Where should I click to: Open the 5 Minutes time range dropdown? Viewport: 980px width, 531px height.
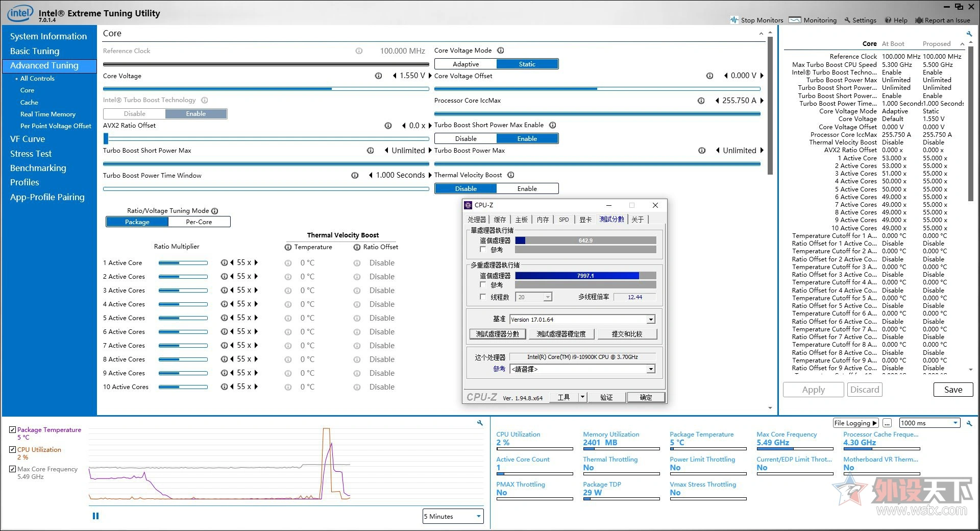click(x=453, y=516)
